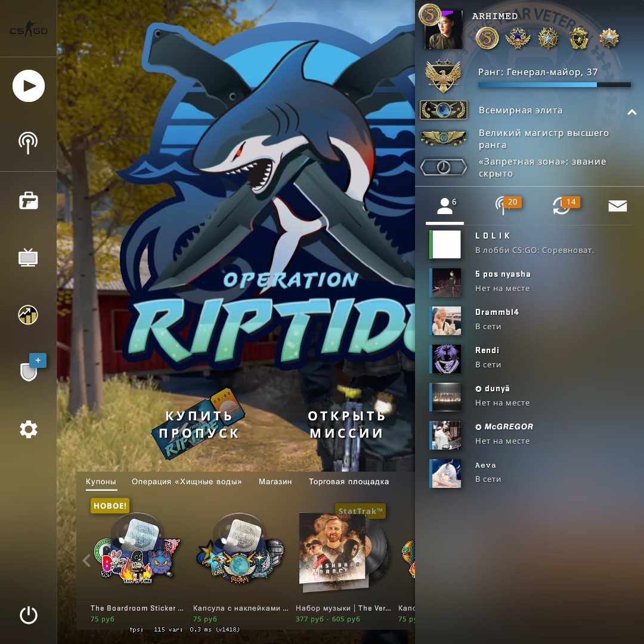Screen dimensions: 644x644
Task: Select friend 5 pos nyasha
Action: [x=530, y=282]
